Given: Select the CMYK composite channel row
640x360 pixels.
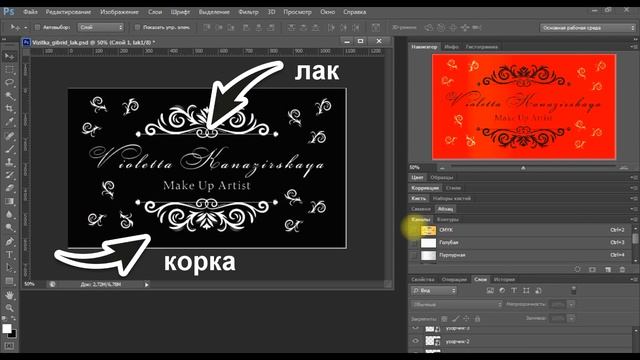Looking at the screenshot, I should pyautogui.click(x=520, y=230).
